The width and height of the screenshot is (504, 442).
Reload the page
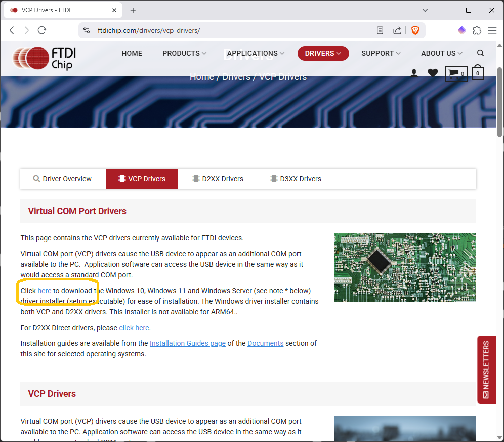tap(42, 30)
